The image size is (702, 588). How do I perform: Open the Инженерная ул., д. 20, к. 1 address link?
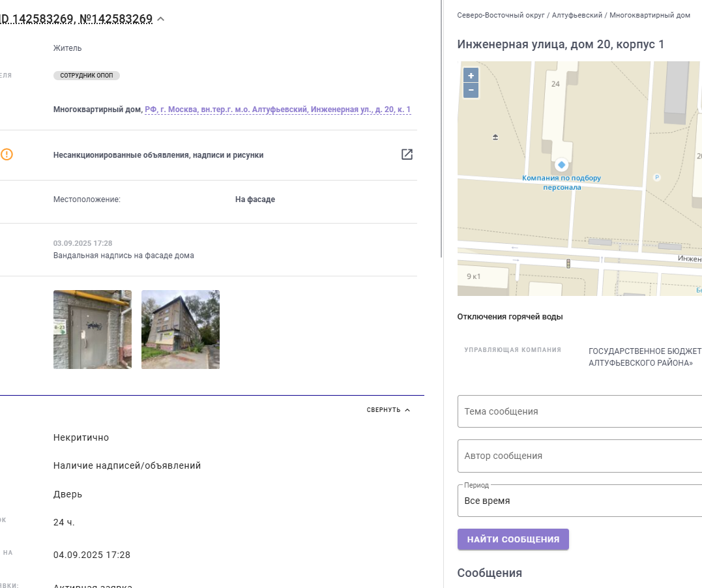pyautogui.click(x=278, y=110)
